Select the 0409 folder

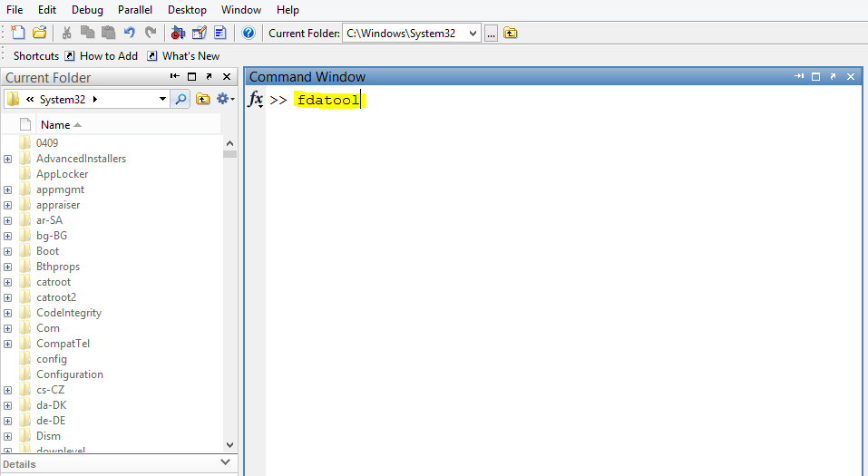[47, 143]
